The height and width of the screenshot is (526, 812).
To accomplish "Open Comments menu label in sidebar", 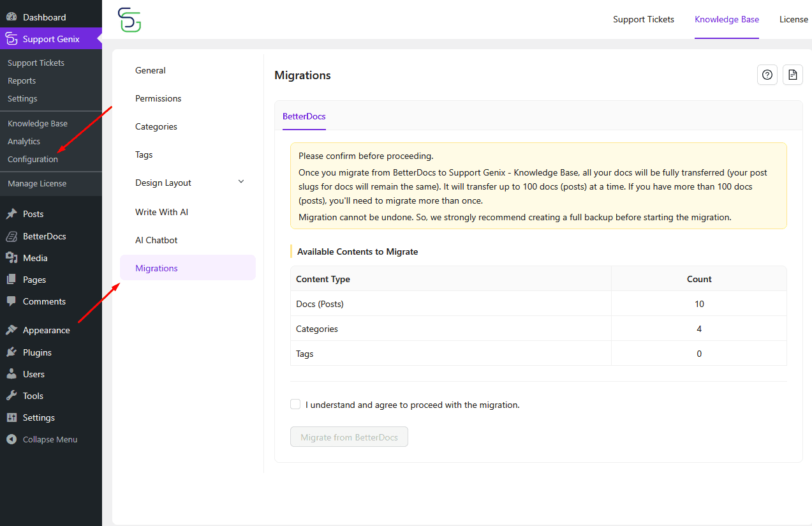I will [44, 301].
